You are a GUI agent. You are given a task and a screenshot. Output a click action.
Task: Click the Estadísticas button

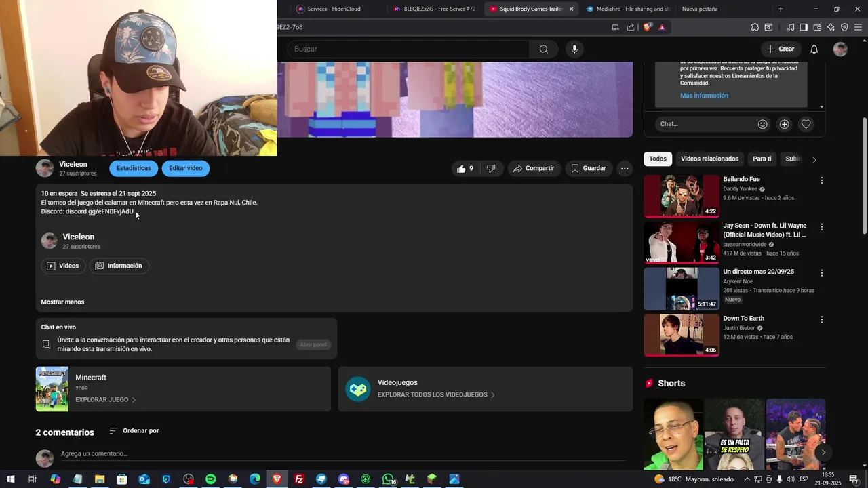pyautogui.click(x=134, y=168)
